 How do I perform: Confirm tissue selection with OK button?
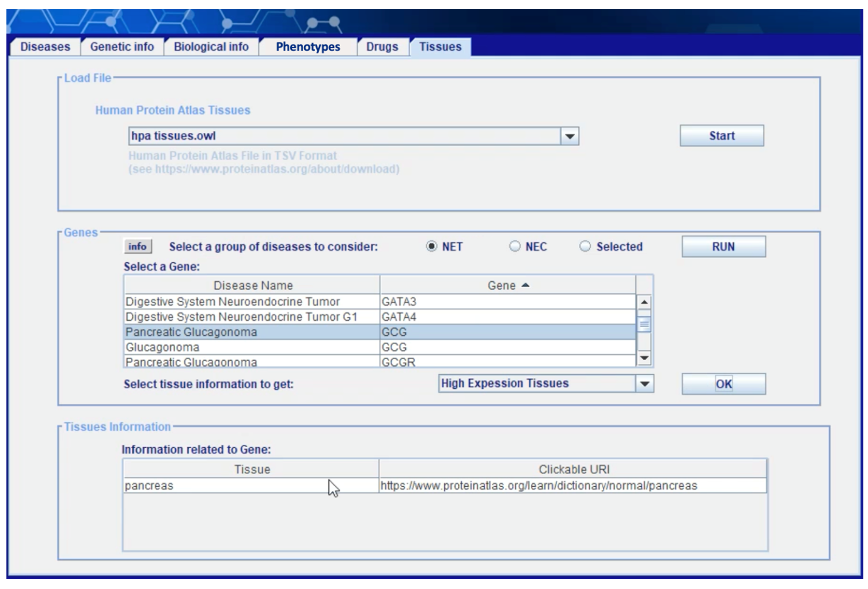point(723,384)
